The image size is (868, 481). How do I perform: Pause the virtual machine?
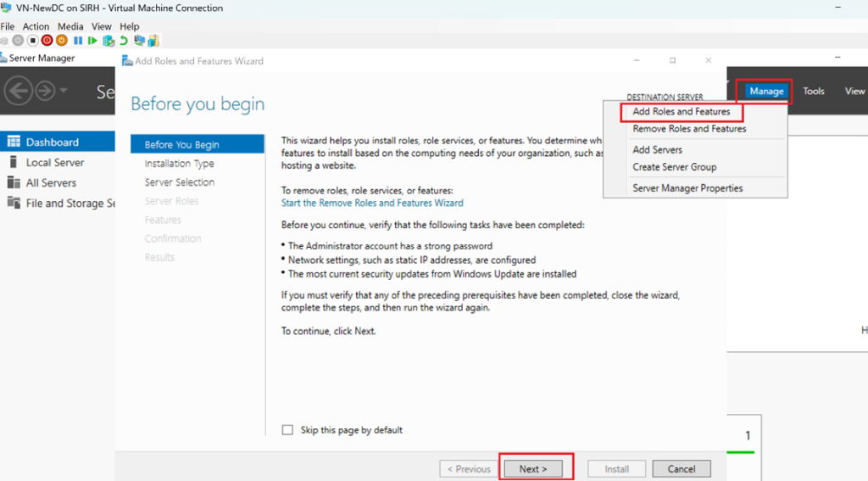click(x=78, y=41)
